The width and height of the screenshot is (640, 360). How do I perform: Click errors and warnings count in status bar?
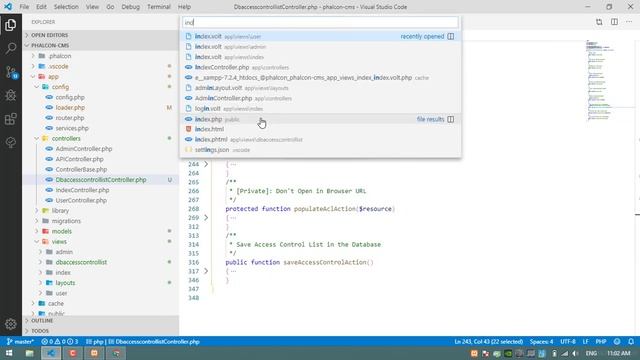click(60, 342)
